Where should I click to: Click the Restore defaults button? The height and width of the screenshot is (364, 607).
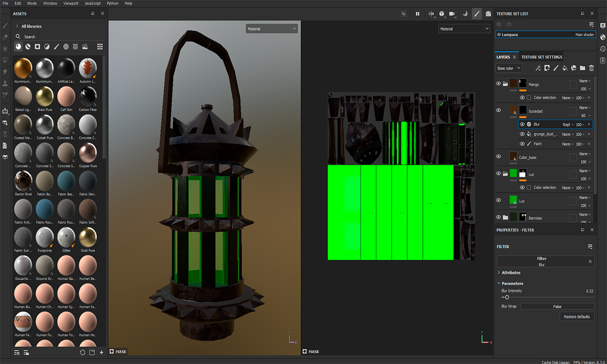click(x=577, y=316)
